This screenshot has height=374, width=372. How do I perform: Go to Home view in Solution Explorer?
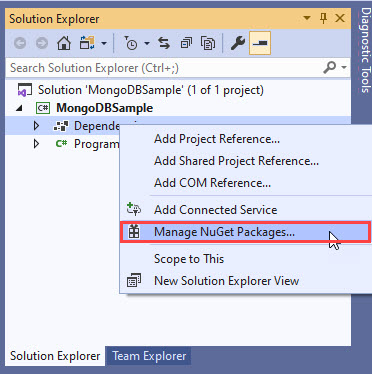[64, 43]
